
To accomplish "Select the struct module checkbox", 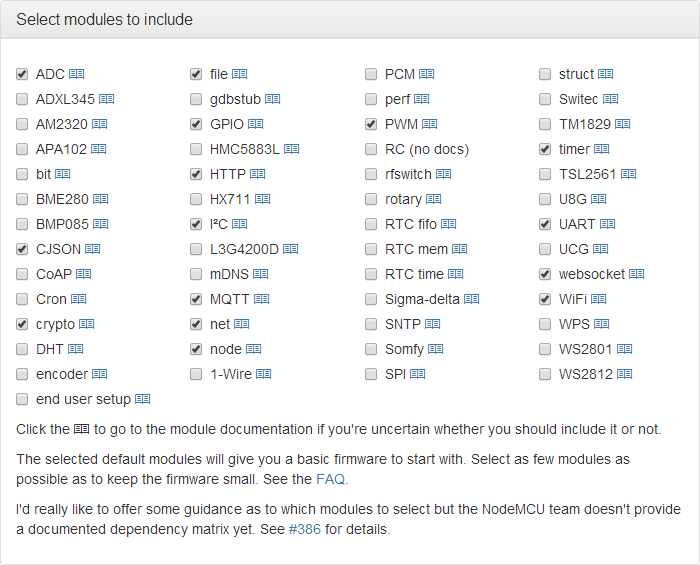I will (545, 74).
